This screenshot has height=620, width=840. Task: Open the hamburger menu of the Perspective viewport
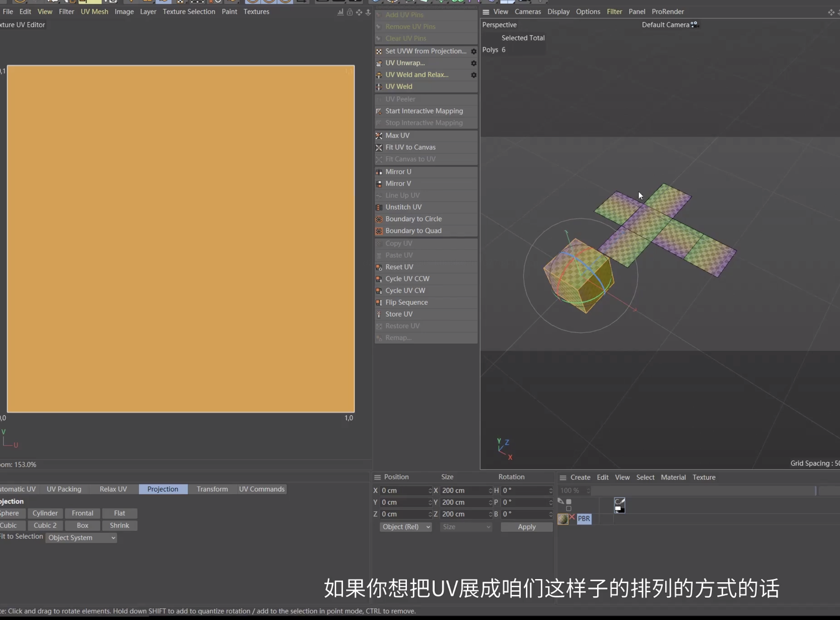[486, 12]
